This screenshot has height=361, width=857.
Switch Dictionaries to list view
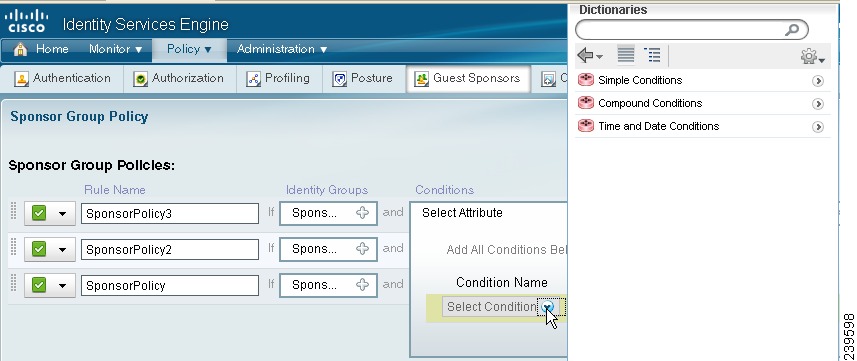click(x=626, y=55)
